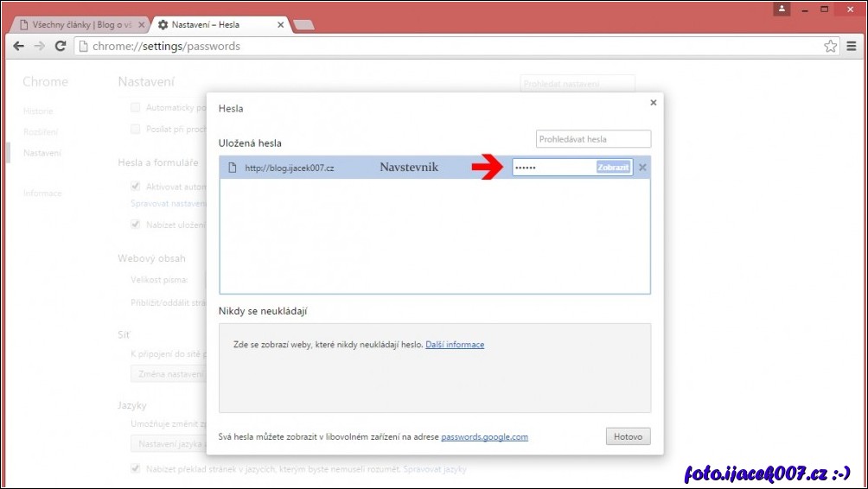The width and height of the screenshot is (868, 489).
Task: Close the Všechny články tab
Action: [142, 25]
